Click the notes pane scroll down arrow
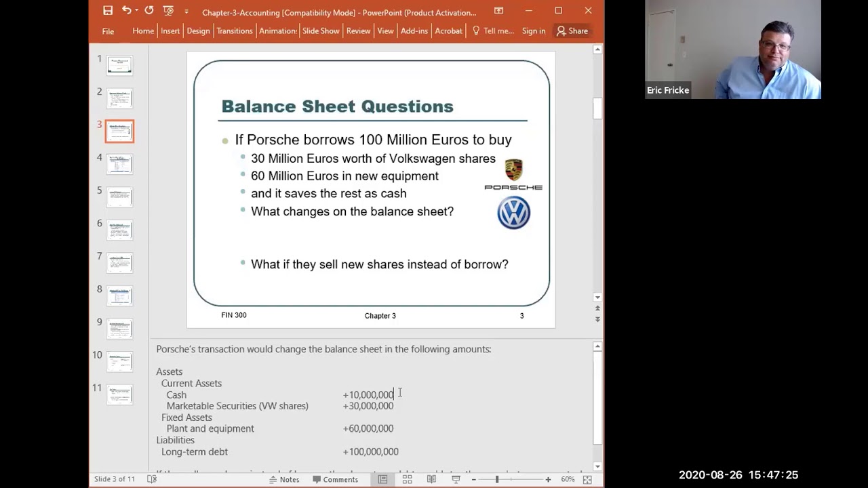Screen dimensions: 868x488 (597, 466)
